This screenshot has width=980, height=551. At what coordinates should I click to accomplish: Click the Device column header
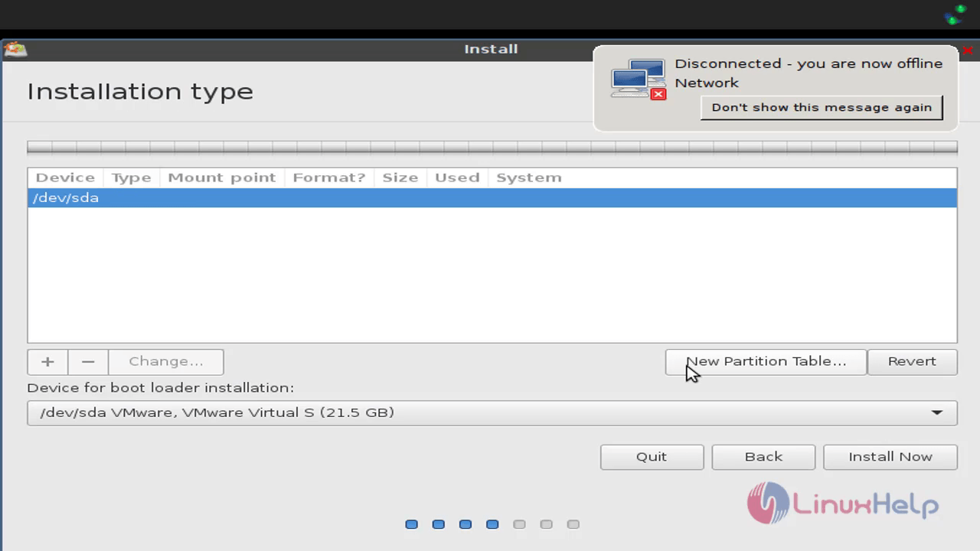coord(65,178)
